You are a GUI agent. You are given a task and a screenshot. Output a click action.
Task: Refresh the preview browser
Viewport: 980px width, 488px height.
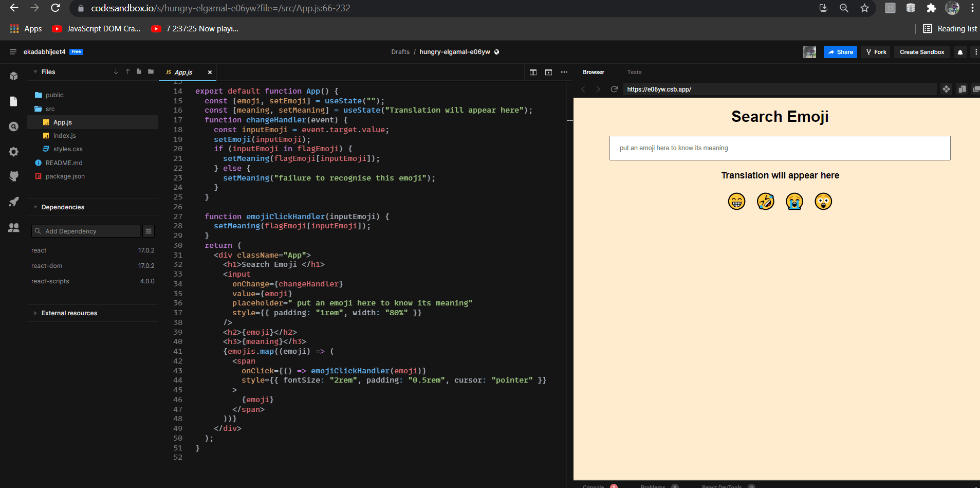tap(614, 89)
